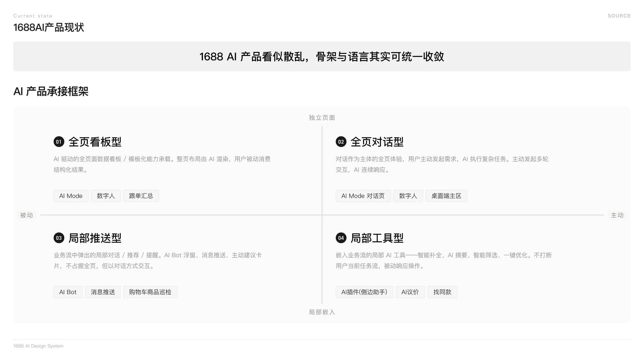
Task: Click the 1688 AI Design System footer text
Action: click(x=38, y=346)
